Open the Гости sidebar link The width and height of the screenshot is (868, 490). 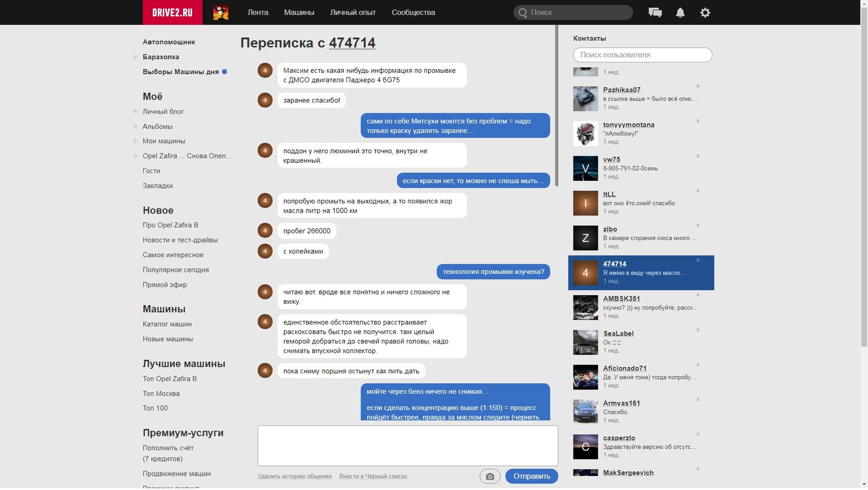click(151, 171)
